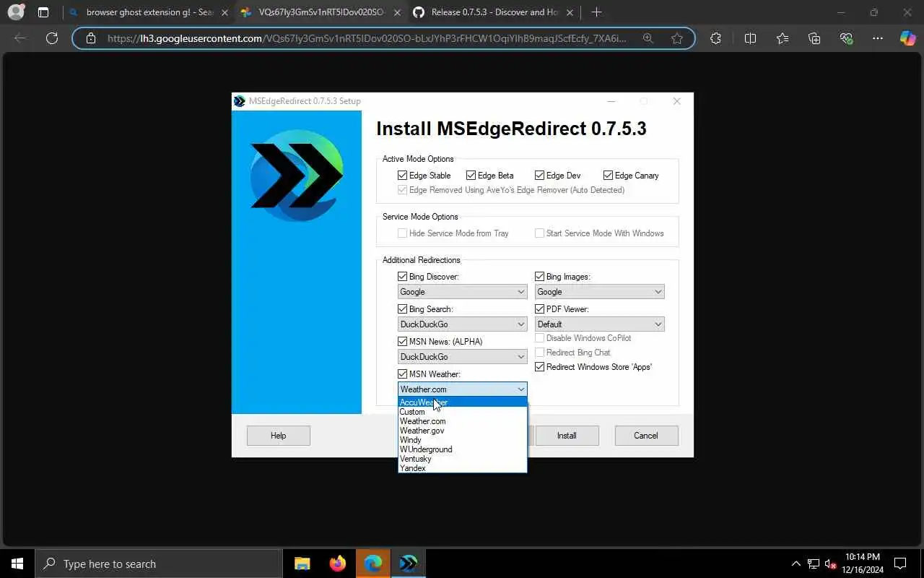Add this page to favorites star icon

coord(677,38)
